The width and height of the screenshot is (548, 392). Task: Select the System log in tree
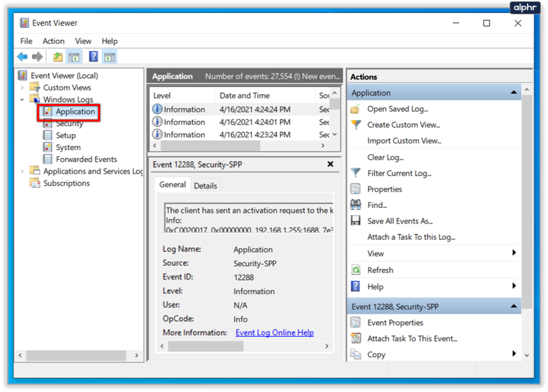point(68,148)
